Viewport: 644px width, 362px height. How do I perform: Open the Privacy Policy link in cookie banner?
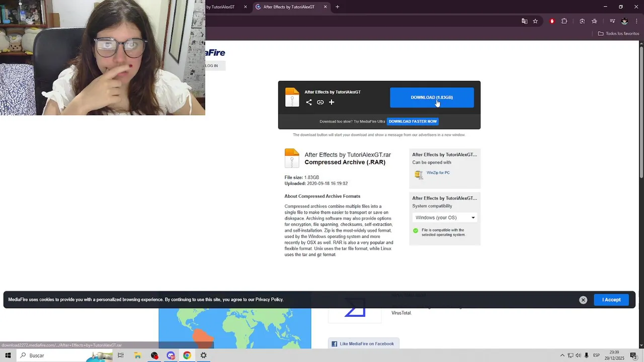(x=269, y=300)
